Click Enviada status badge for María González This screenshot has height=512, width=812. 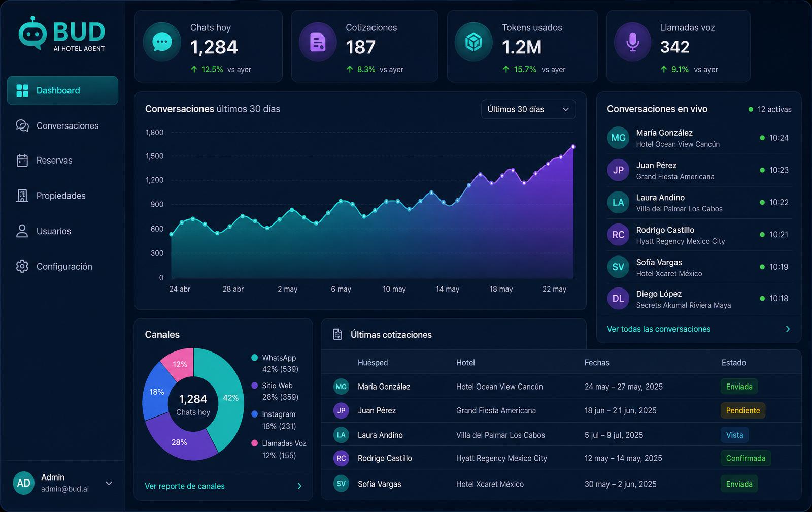coord(739,387)
